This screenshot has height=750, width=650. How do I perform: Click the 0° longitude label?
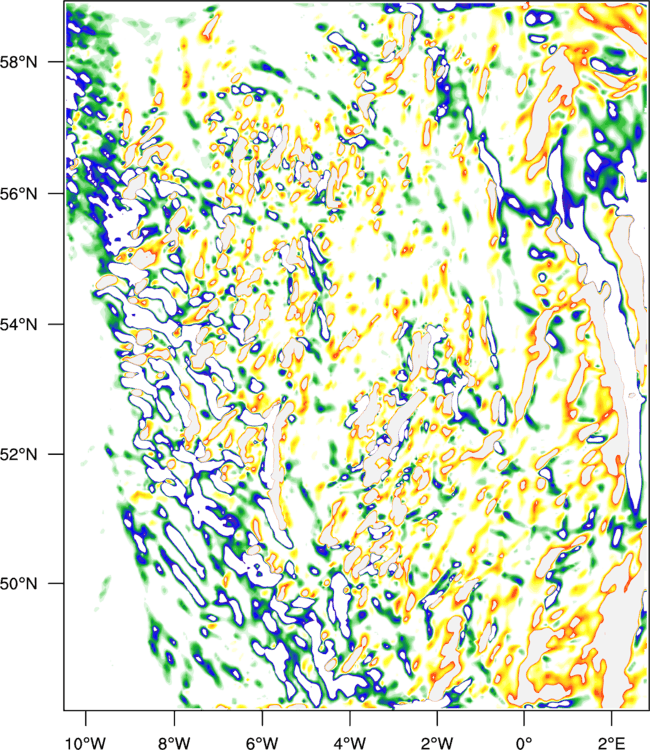coord(524,743)
